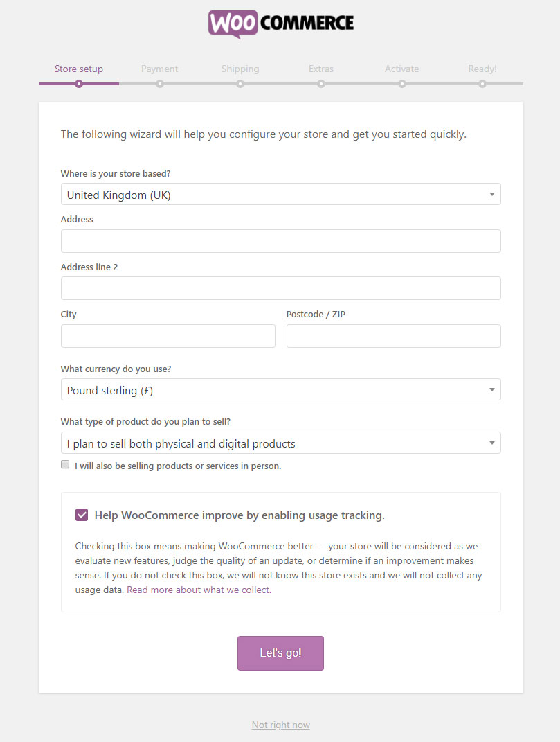Click the Payment step circle marker
This screenshot has height=742, width=560.
pyautogui.click(x=160, y=84)
